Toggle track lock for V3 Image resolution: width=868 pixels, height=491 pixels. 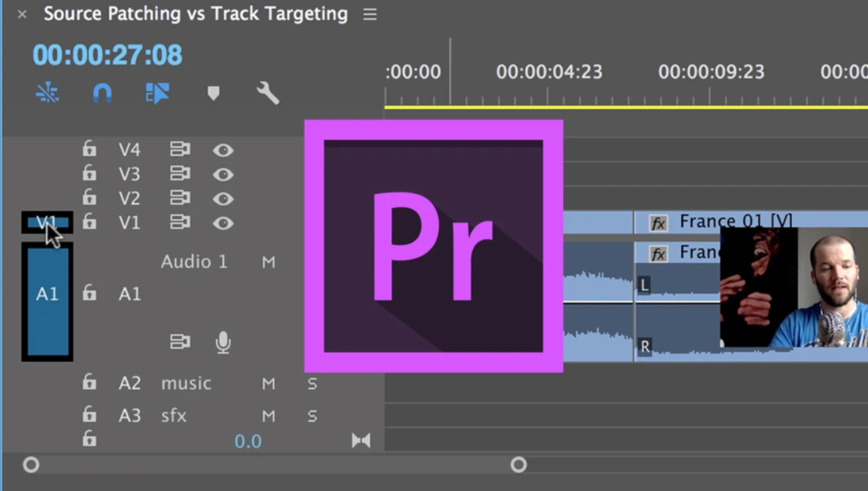(x=89, y=173)
